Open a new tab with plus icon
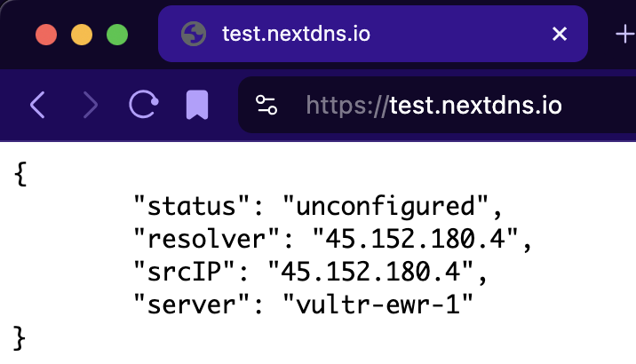Viewport: 636px width, 364px height. [x=625, y=34]
